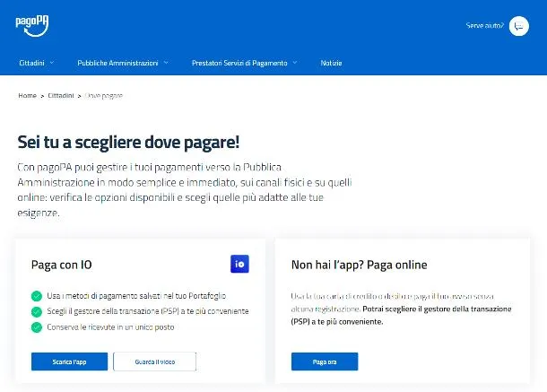547x392 pixels.
Task: Click the Home breadcrumb link
Action: coord(27,96)
